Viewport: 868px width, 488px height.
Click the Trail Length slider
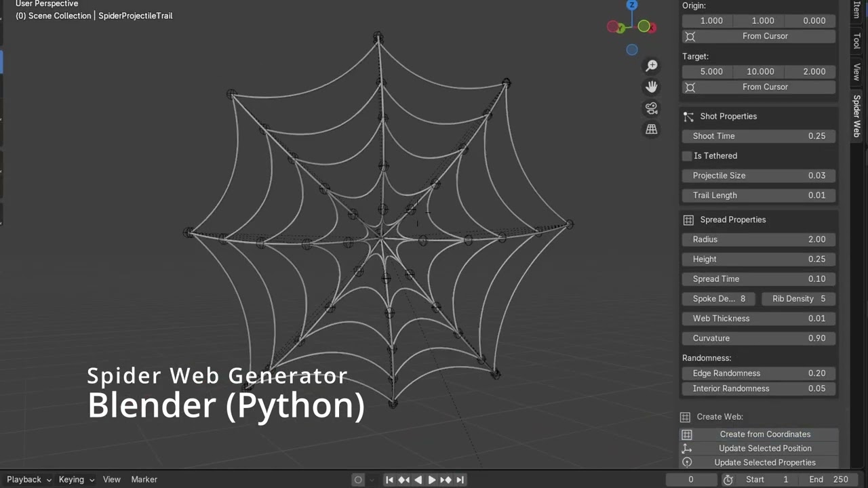point(759,195)
